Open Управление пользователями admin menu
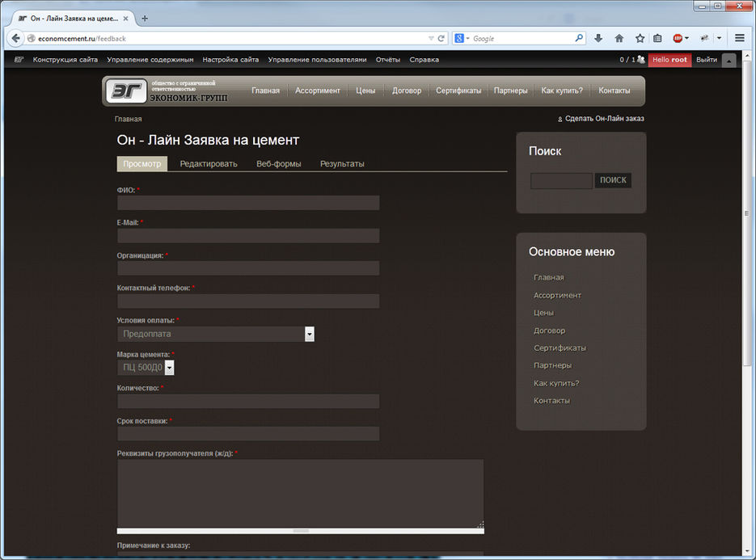Image resolution: width=756 pixels, height=560 pixels. [x=317, y=60]
